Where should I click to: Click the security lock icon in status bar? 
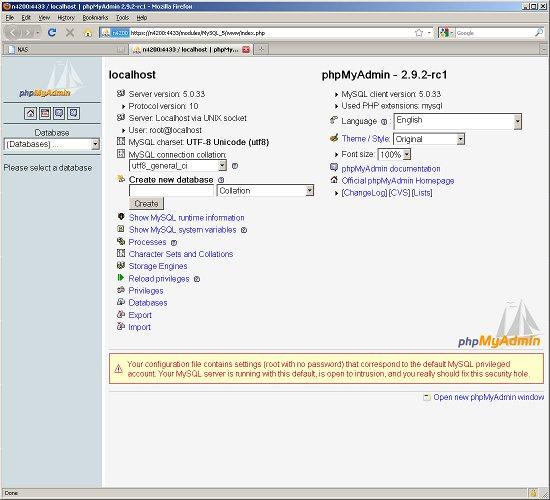533,493
